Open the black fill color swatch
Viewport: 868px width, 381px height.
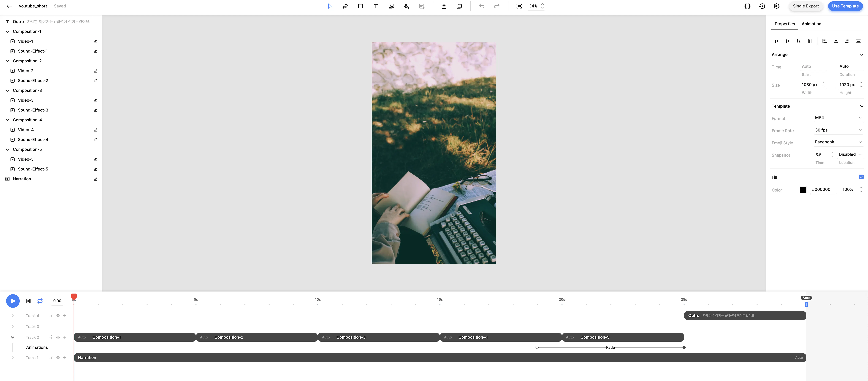[x=803, y=190]
